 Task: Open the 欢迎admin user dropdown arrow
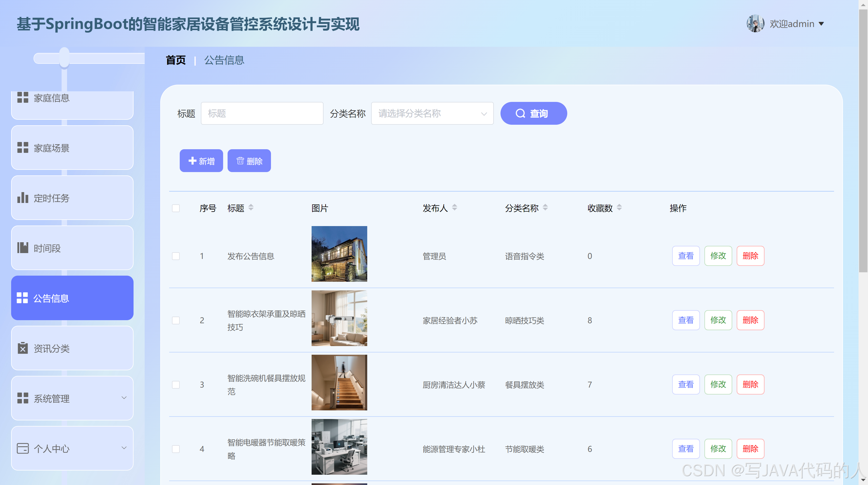click(821, 24)
